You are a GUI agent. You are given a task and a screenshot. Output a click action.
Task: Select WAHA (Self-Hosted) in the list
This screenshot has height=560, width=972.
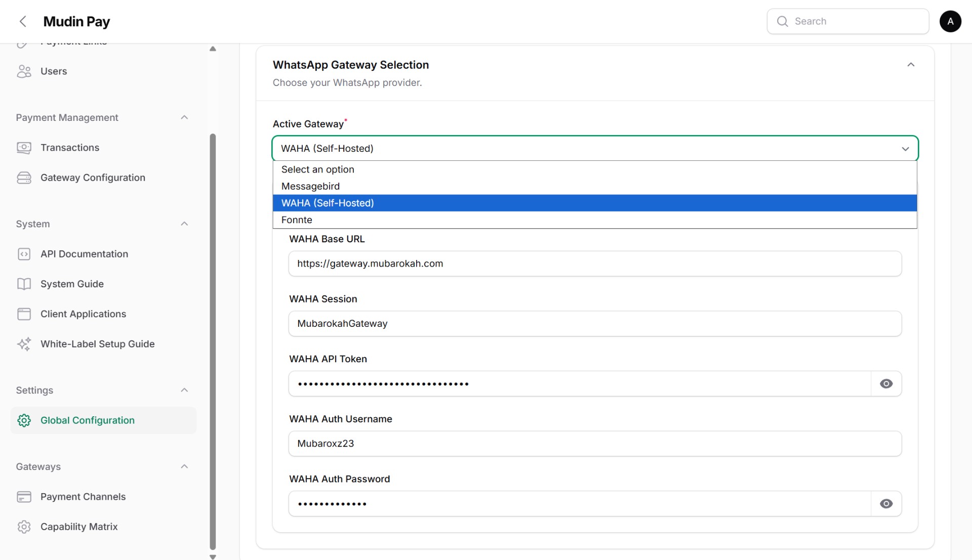[x=595, y=203]
